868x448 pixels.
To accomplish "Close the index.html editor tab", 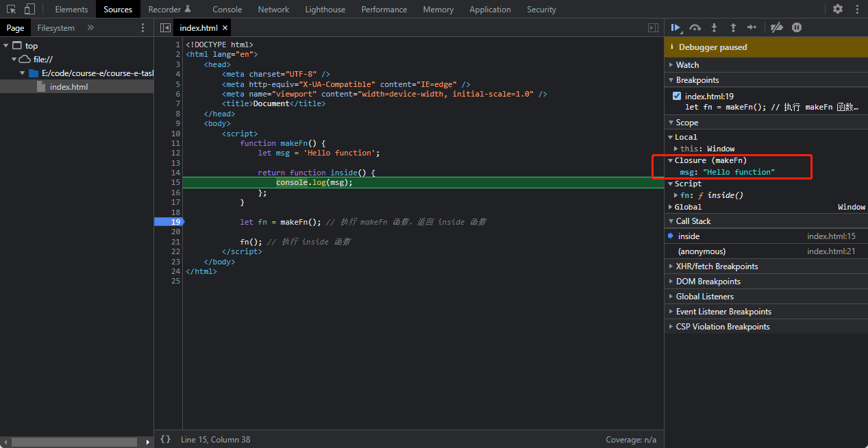I will 225,28.
